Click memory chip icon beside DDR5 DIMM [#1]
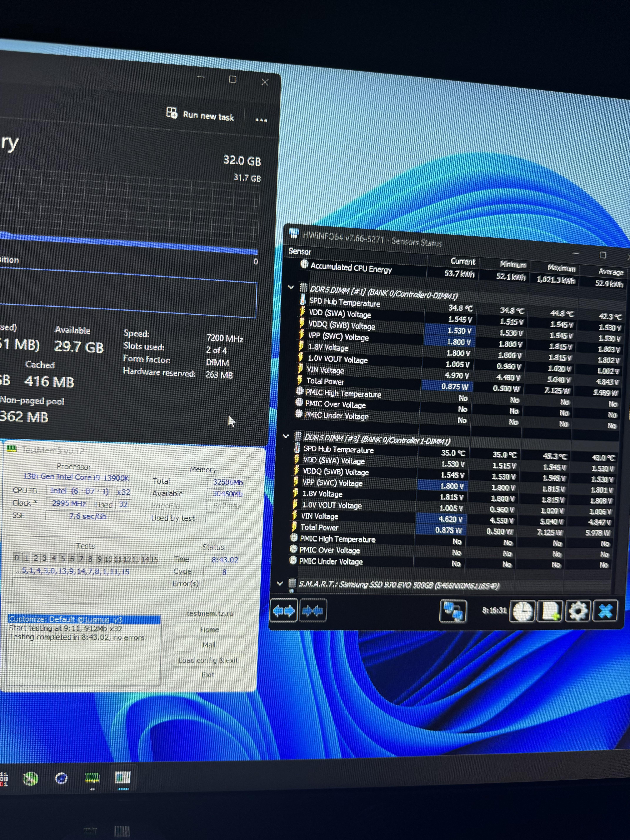 point(303,287)
